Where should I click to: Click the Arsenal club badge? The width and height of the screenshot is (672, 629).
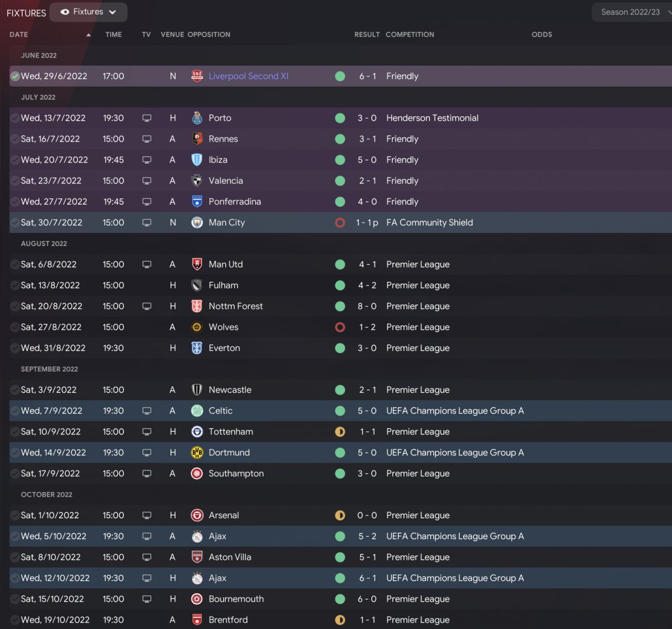[197, 515]
